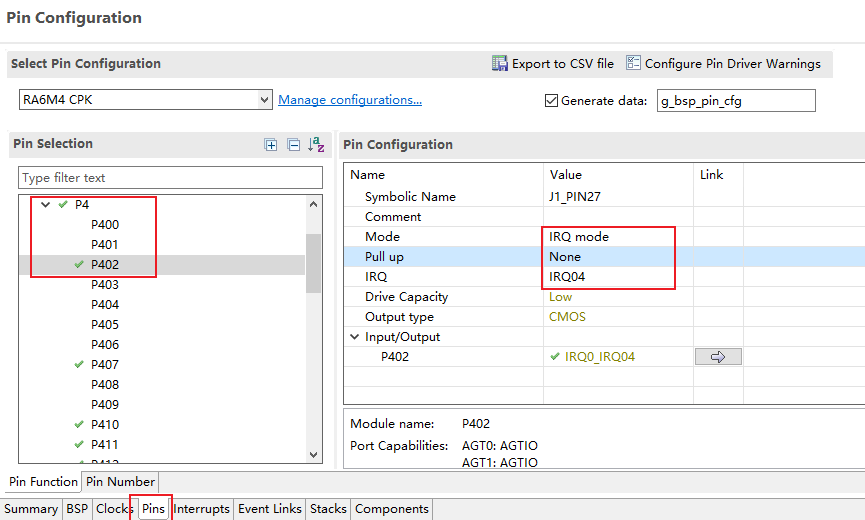The width and height of the screenshot is (865, 520).
Task: Click the Export to CSV file icon
Action: coord(500,63)
